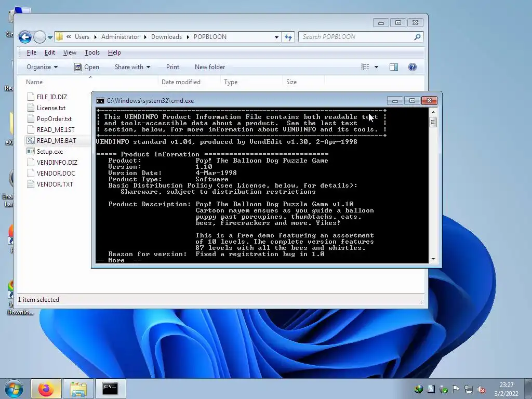Click the Windows Explorer taskbar icon

click(78, 389)
